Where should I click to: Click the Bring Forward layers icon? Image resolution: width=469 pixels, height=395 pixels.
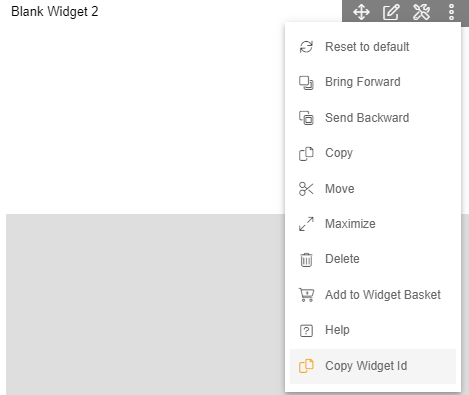[306, 83]
